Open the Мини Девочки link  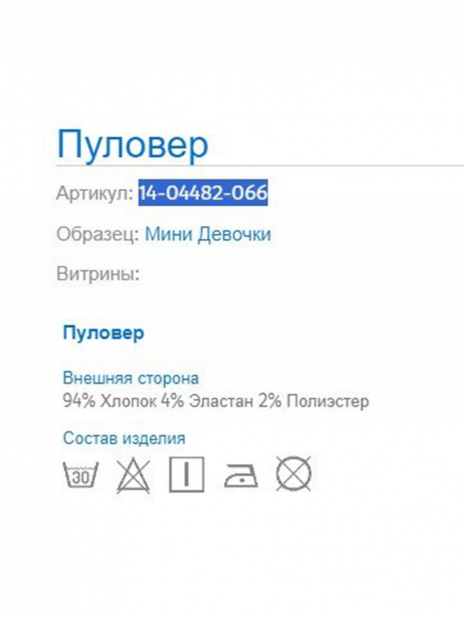click(x=208, y=234)
